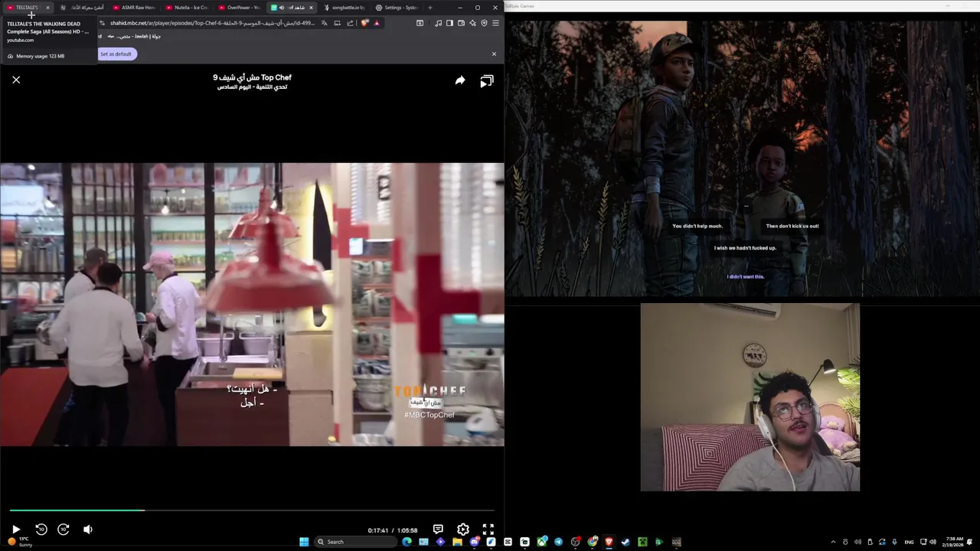Screen dimensions: 980x551
Task: Open Discord from the taskbar
Action: (x=475, y=542)
